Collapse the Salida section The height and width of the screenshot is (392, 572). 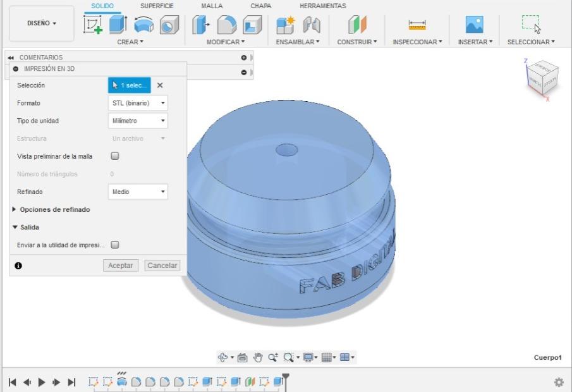click(15, 227)
